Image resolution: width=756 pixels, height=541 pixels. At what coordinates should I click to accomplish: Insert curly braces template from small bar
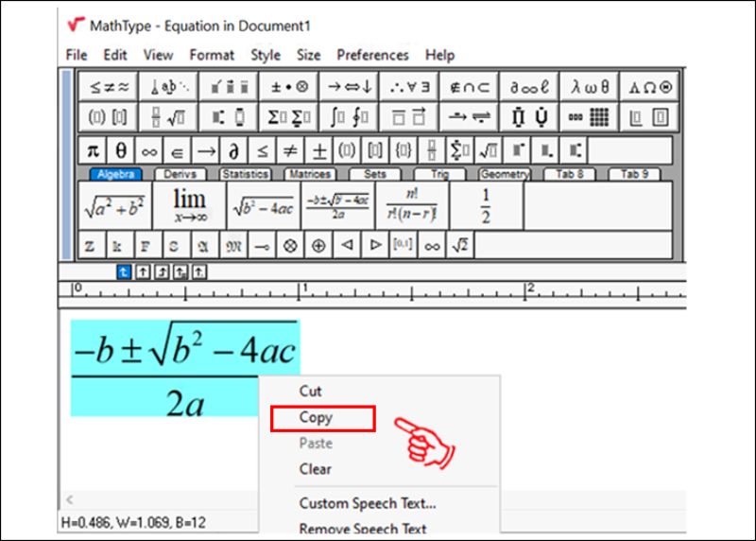[404, 151]
